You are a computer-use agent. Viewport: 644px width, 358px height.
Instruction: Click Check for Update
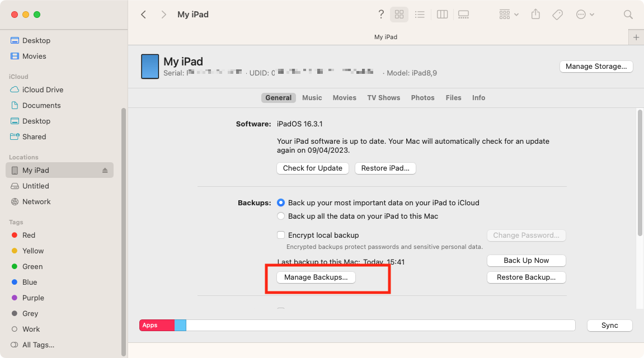pos(313,168)
